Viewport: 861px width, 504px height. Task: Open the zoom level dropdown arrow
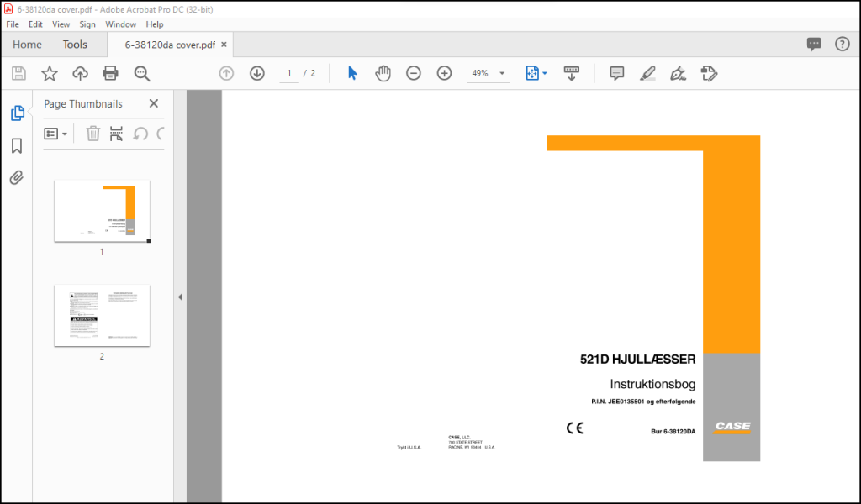[x=502, y=73]
